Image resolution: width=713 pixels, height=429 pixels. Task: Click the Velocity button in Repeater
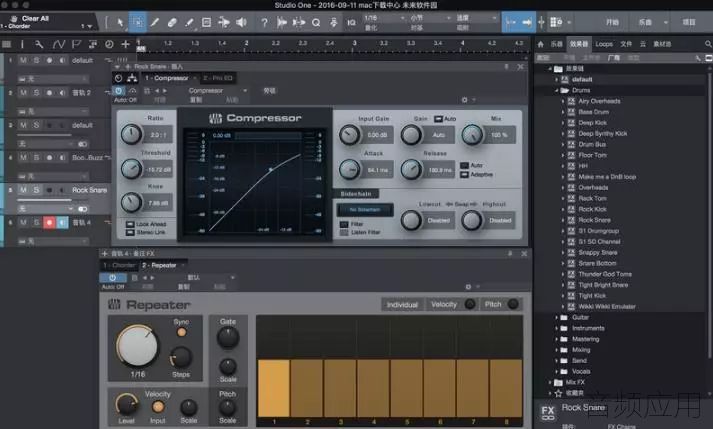[444, 304]
